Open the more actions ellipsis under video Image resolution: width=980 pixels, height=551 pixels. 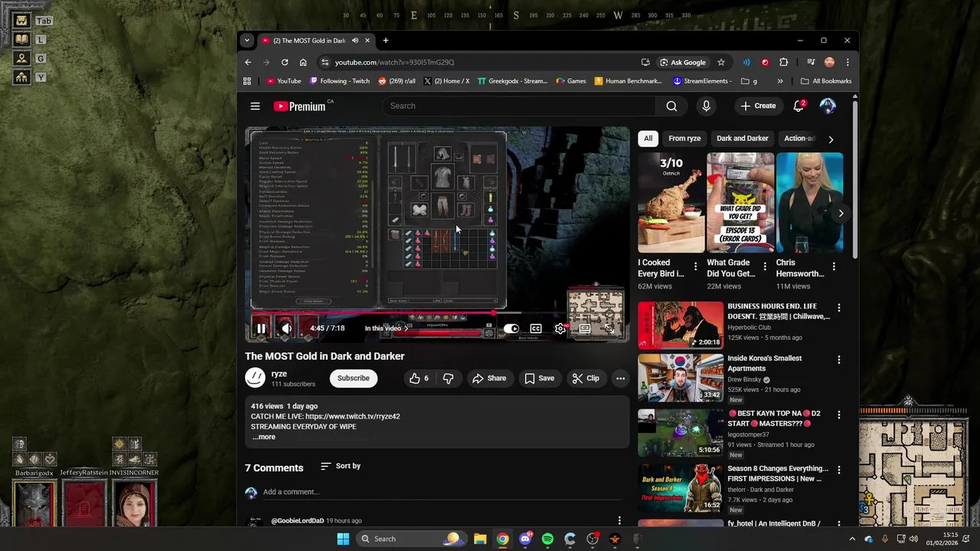tap(620, 378)
